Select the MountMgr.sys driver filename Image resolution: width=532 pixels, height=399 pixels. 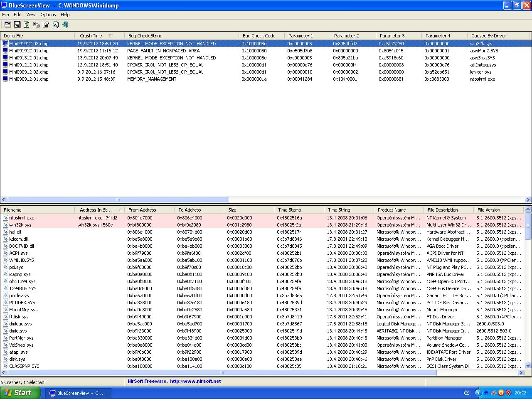(x=23, y=310)
